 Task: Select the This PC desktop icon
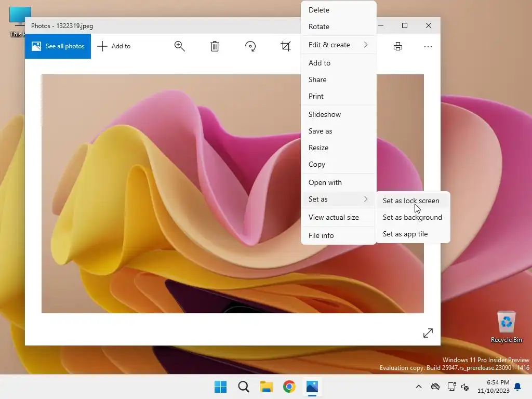click(x=18, y=21)
